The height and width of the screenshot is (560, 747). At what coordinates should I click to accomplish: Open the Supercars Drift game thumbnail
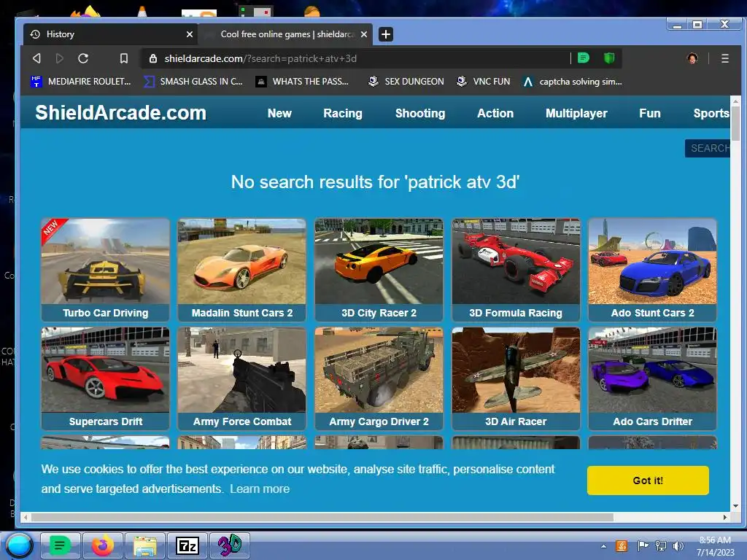(x=105, y=378)
